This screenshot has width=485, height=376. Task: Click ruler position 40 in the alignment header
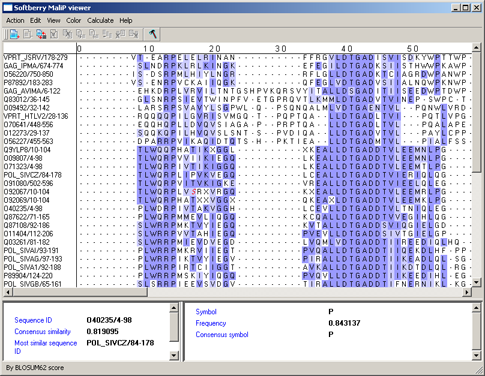347,49
